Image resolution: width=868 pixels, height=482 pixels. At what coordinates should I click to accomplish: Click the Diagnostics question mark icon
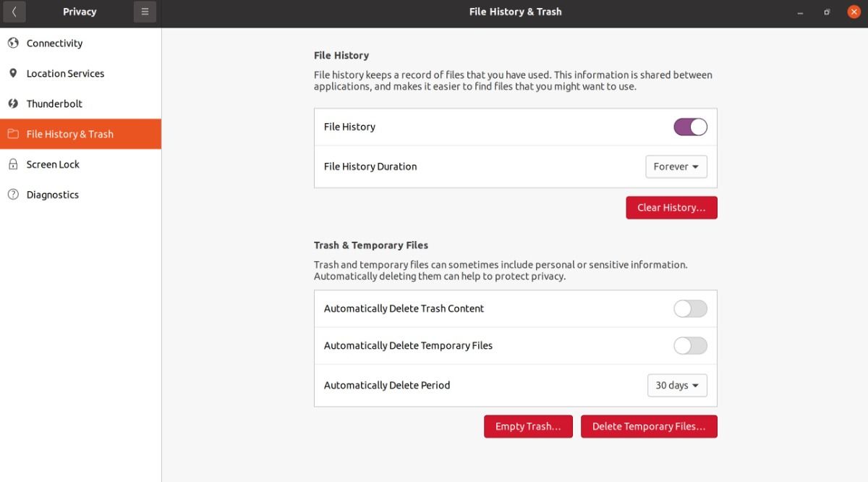pyautogui.click(x=13, y=195)
